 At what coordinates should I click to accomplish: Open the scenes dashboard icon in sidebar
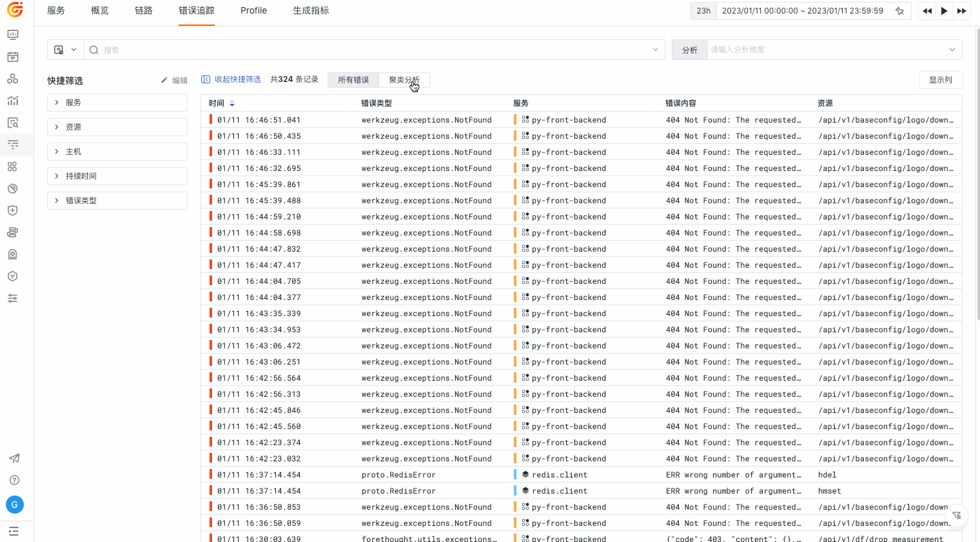click(13, 35)
